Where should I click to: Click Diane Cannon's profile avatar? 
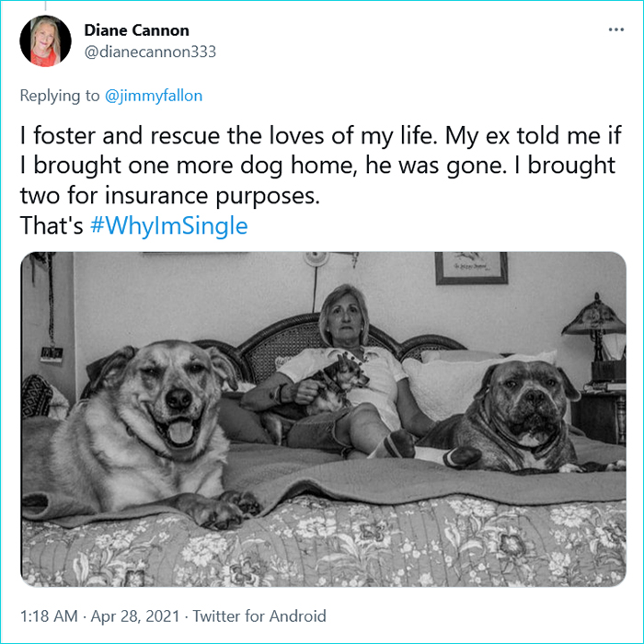pos(43,40)
